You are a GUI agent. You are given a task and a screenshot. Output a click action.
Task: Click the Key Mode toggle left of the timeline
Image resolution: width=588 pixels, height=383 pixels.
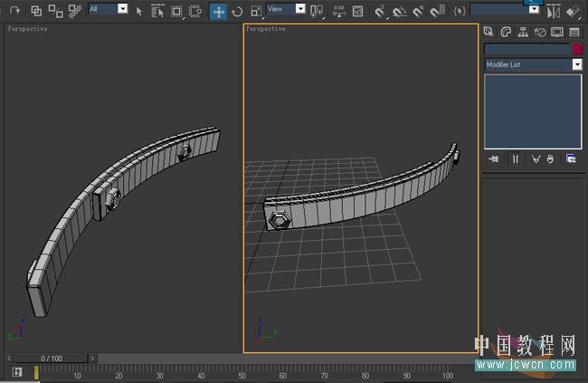(x=17, y=372)
